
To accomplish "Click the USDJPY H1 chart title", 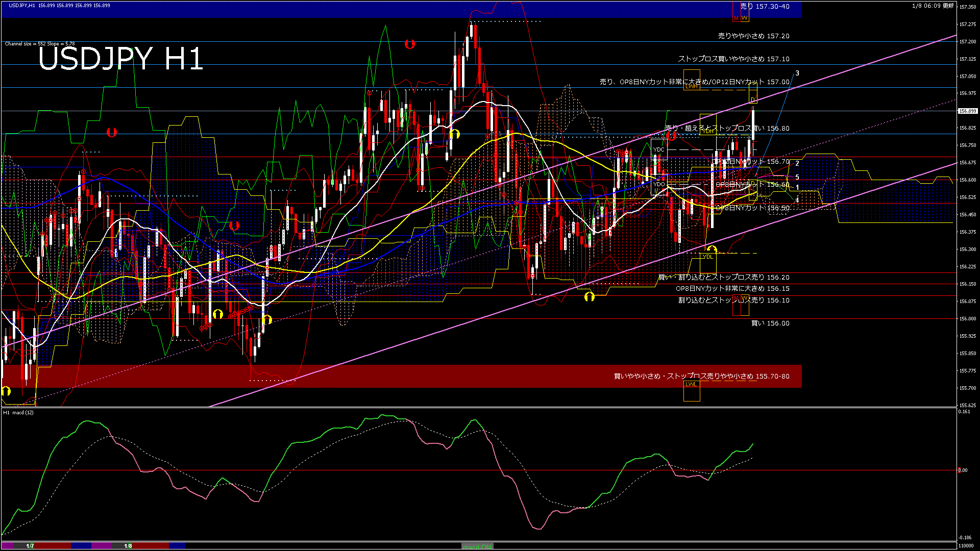I will [120, 59].
